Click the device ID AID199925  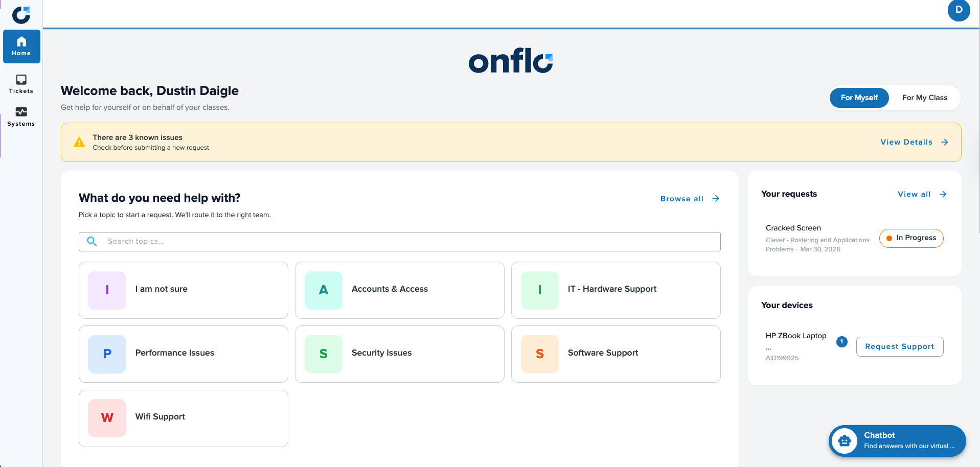(782, 358)
